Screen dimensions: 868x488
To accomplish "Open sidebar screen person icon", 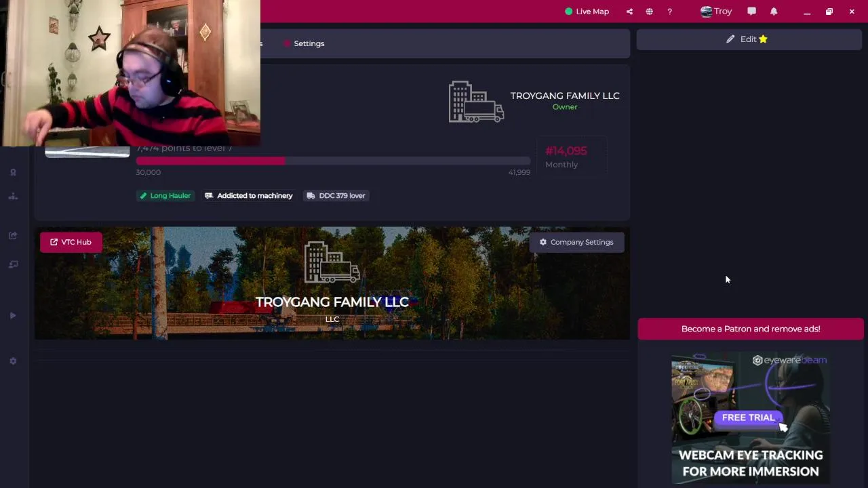I will pyautogui.click(x=13, y=264).
